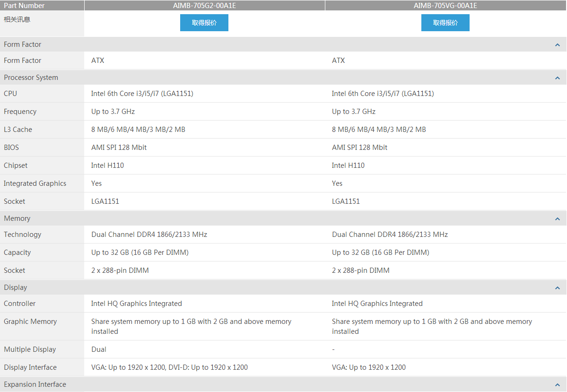This screenshot has height=392, width=567.
Task: Click DDR4 Technology value in first column
Action: [x=149, y=235]
